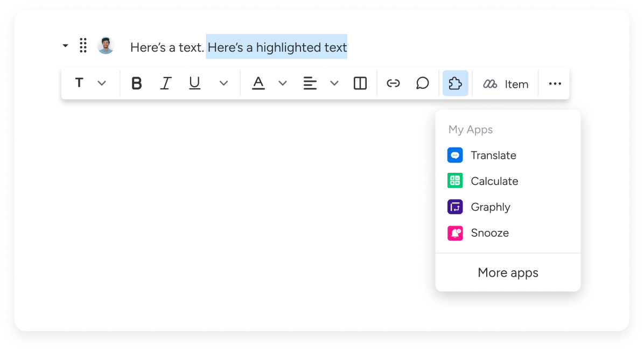Click the More apps link

508,273
